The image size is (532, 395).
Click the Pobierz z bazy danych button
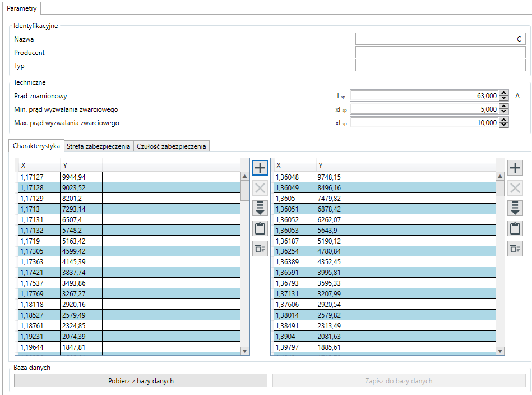[x=141, y=381]
